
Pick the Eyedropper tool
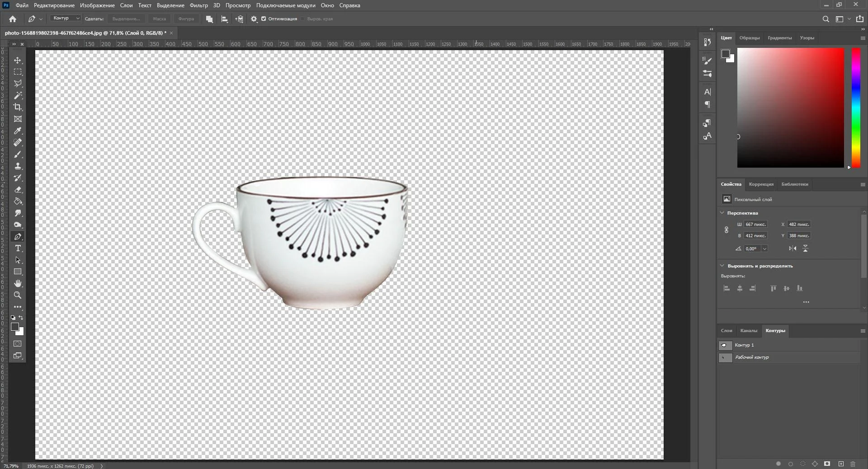click(x=18, y=131)
